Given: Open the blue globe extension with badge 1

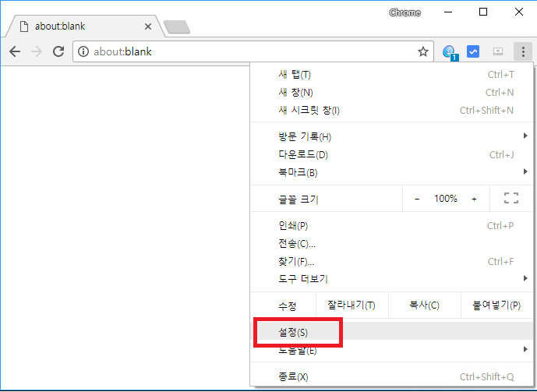Looking at the screenshot, I should pos(450,52).
